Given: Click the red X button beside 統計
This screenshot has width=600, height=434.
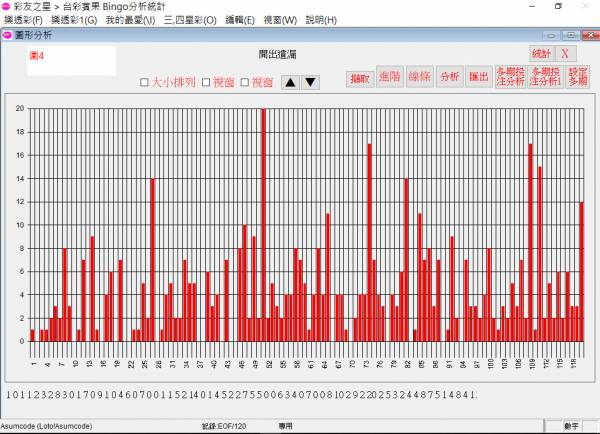Looking at the screenshot, I should pyautogui.click(x=564, y=53).
